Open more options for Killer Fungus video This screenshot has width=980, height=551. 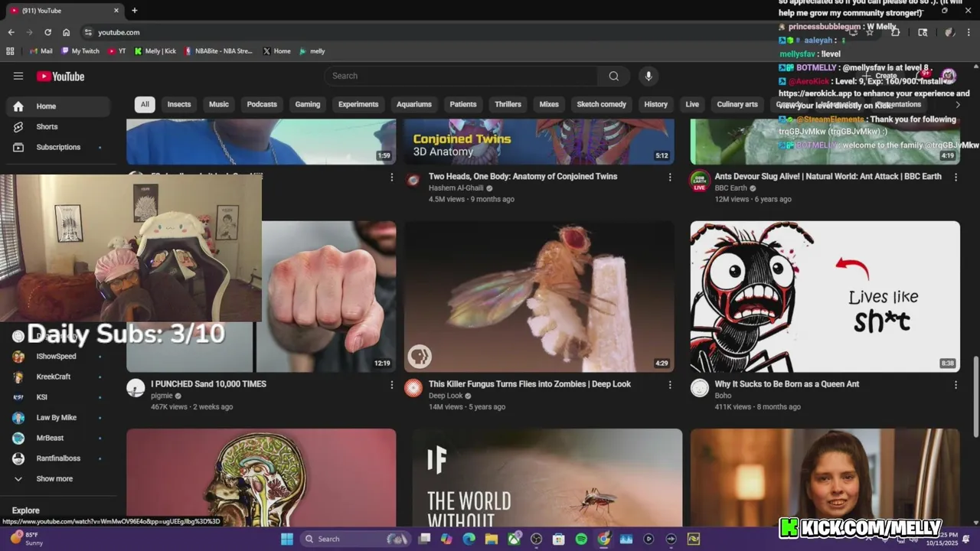tap(670, 384)
